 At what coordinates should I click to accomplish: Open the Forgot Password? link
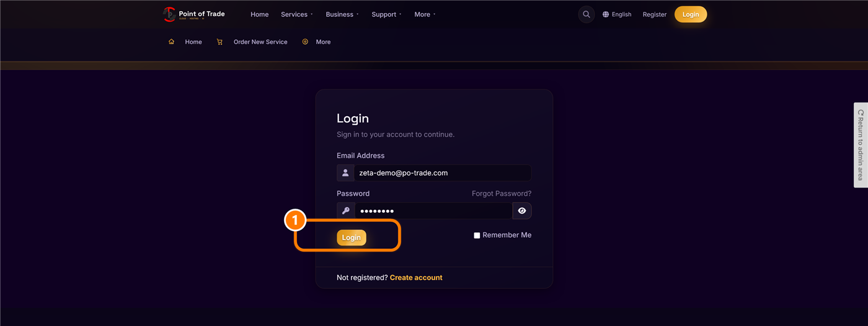pos(502,194)
